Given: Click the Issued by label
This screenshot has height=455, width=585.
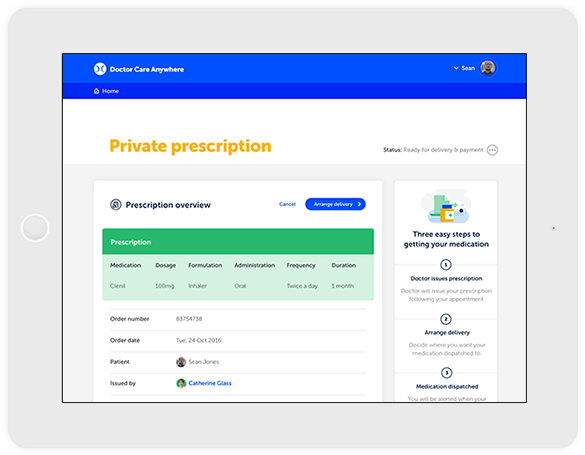Looking at the screenshot, I should (x=123, y=383).
